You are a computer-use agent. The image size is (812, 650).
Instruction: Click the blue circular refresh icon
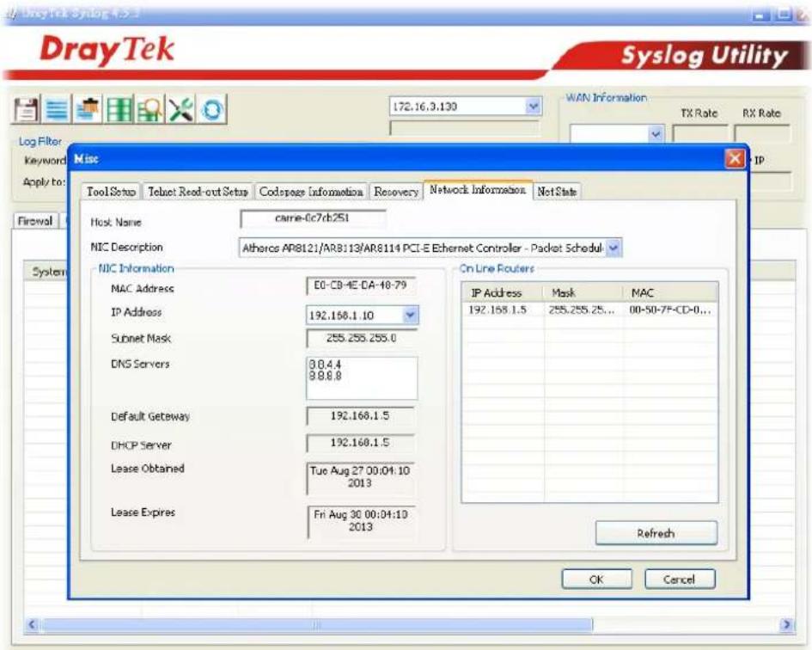(211, 109)
